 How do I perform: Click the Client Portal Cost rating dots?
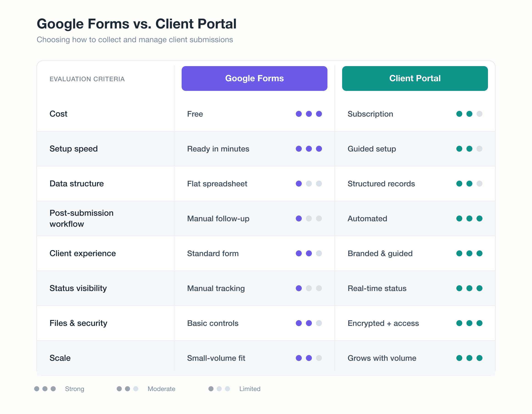(x=469, y=114)
